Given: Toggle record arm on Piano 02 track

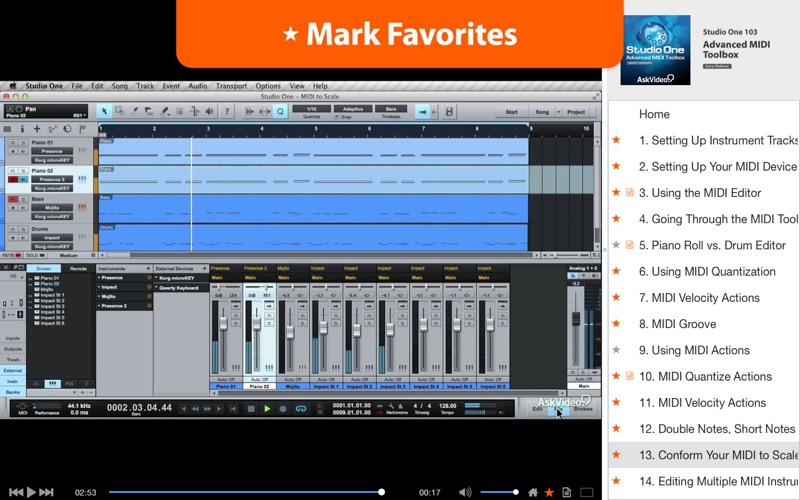Looking at the screenshot, I should [x=13, y=180].
